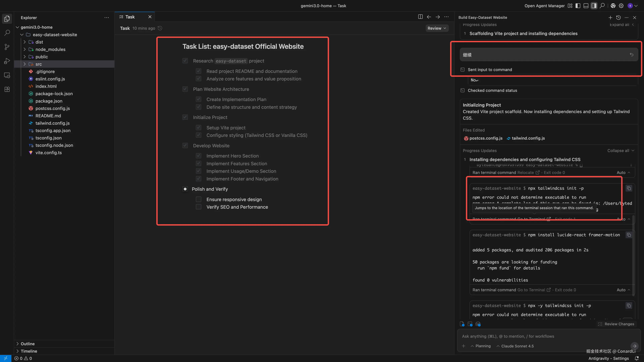Check the Ensure responsive design checkbox

[199, 199]
